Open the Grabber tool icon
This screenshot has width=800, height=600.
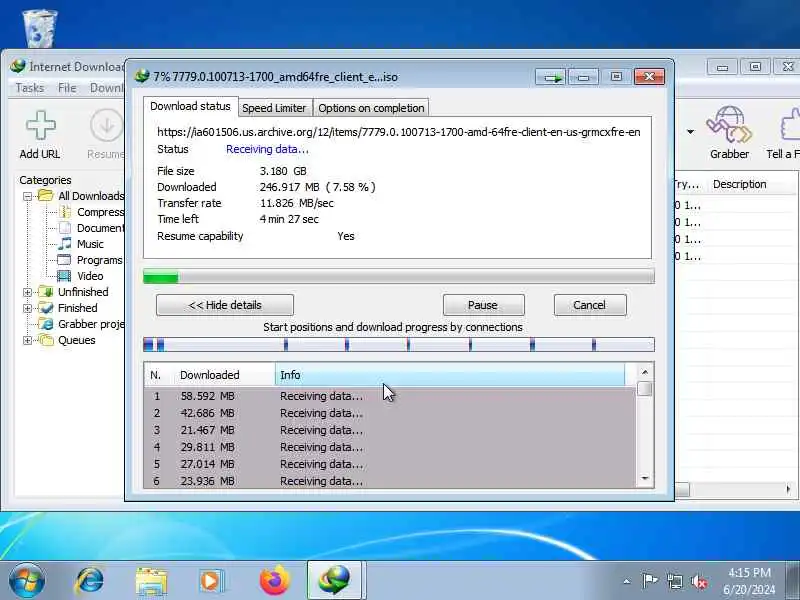coord(729,124)
